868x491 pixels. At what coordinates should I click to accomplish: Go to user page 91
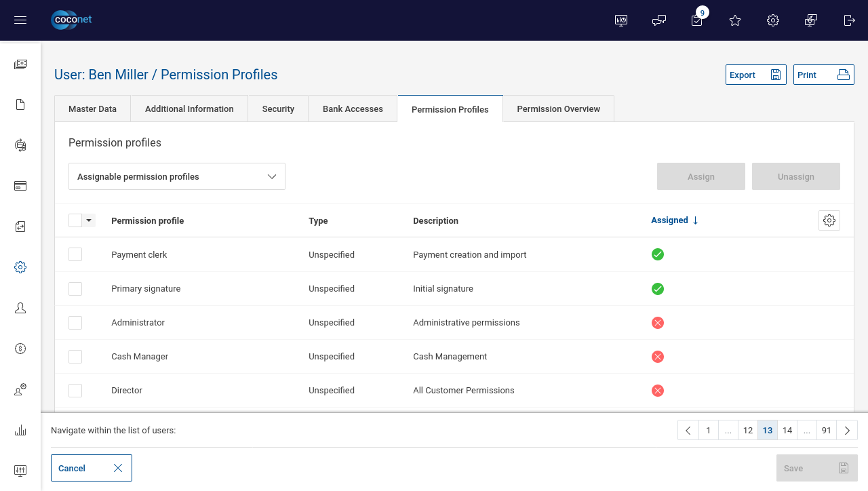tap(827, 430)
